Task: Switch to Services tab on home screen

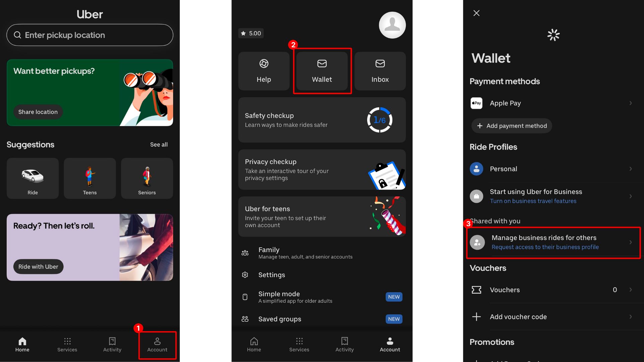Action: pos(67,345)
